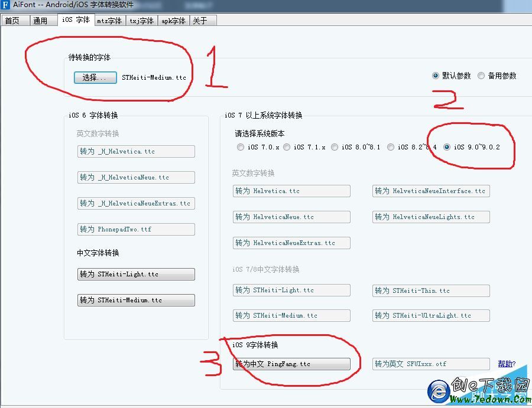Convert to PhonepadTwo.ttf
The height and width of the screenshot is (408, 532).
point(136,229)
